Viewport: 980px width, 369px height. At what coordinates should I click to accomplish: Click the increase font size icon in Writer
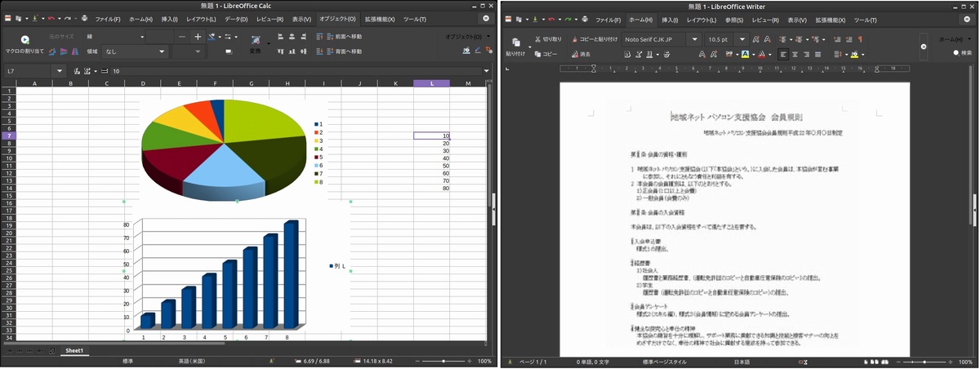click(755, 39)
